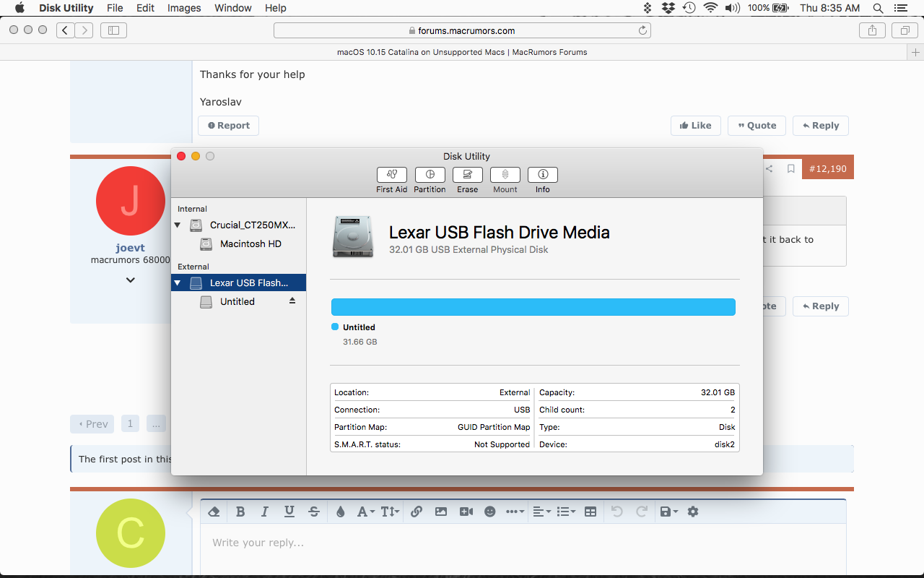Screen dimensions: 924x578
Task: Share post #12,190
Action: 770,168
